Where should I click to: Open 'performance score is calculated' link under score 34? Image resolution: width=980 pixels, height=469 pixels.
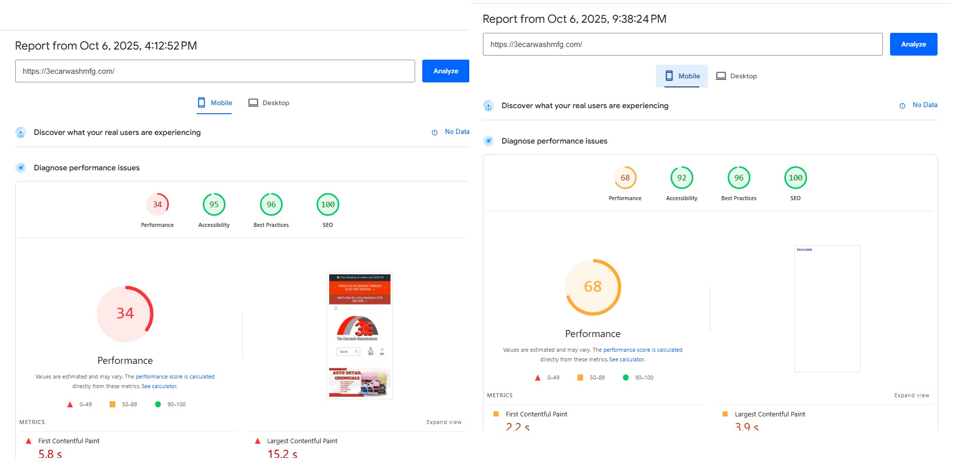tap(175, 377)
